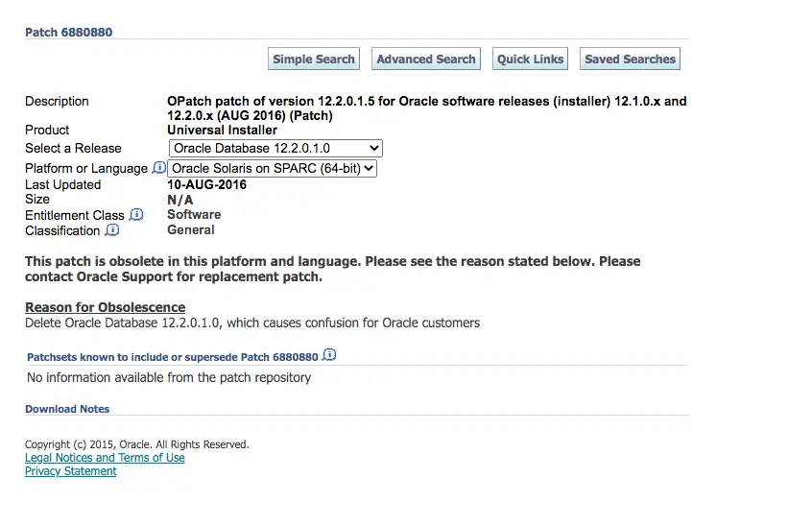This screenshot has height=526, width=812.
Task: Click the Download Notes section heading
Action: (67, 409)
